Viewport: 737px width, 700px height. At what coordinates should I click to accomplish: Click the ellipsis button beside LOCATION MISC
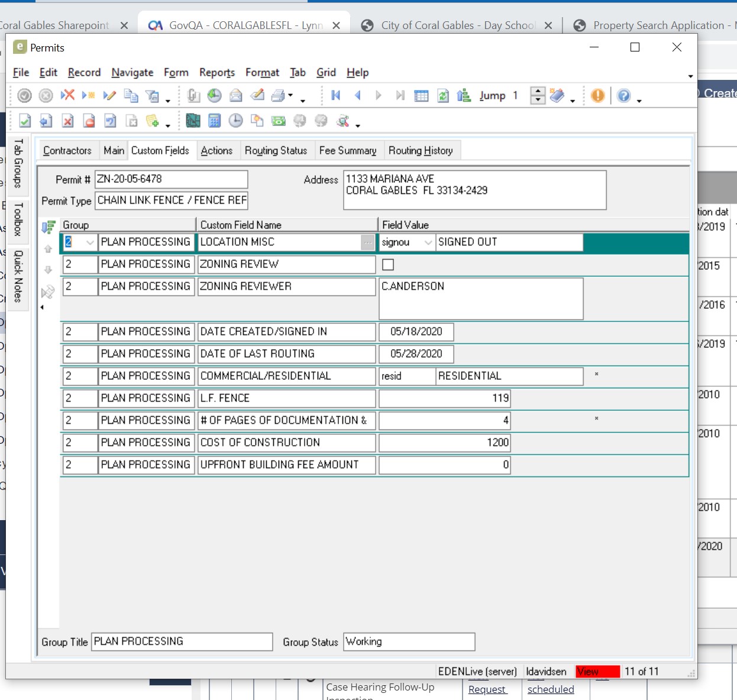coord(368,243)
